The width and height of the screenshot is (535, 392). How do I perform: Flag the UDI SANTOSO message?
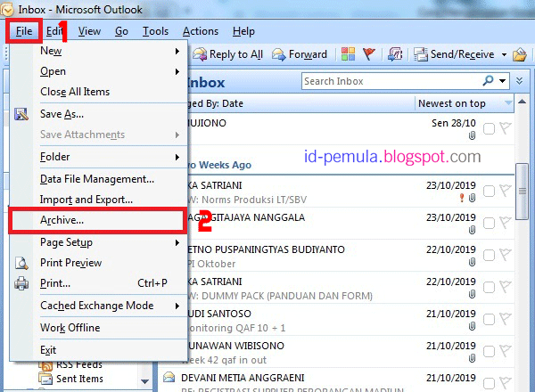(506, 319)
